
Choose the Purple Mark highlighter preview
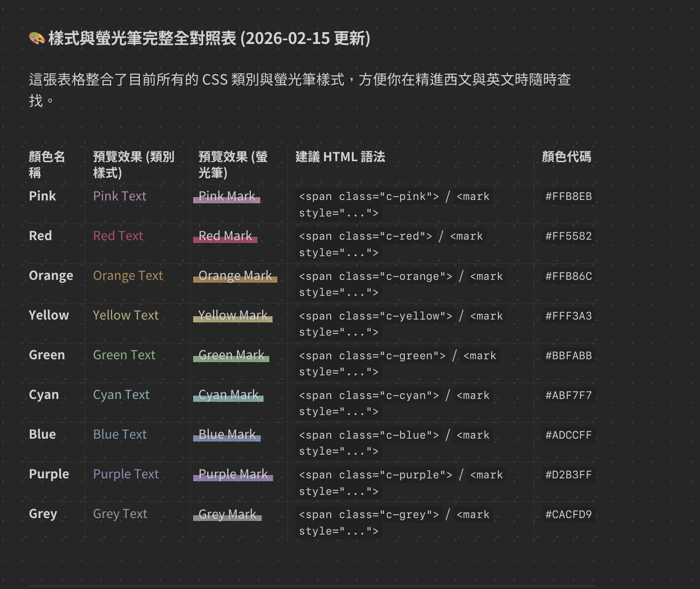pyautogui.click(x=233, y=474)
